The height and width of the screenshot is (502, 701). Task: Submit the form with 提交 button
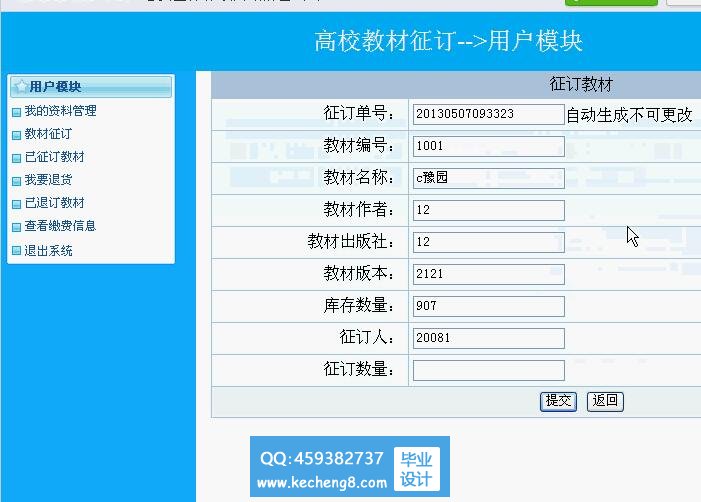pos(558,401)
